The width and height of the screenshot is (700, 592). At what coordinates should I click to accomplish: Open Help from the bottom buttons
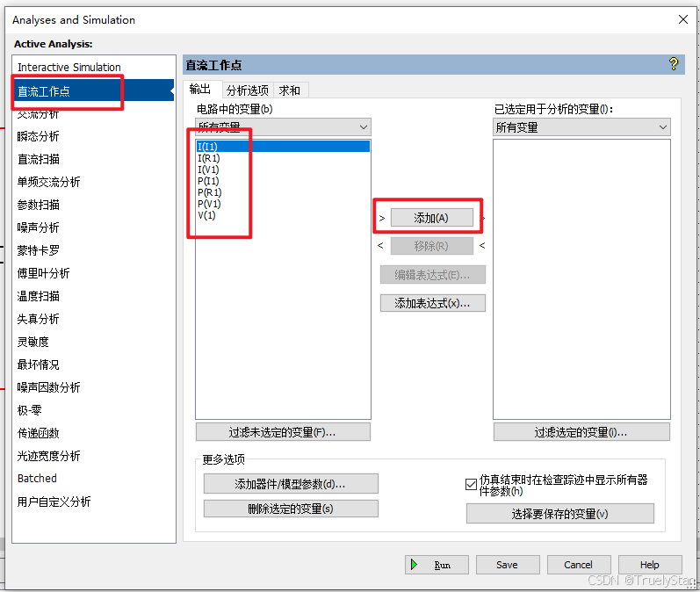(650, 565)
